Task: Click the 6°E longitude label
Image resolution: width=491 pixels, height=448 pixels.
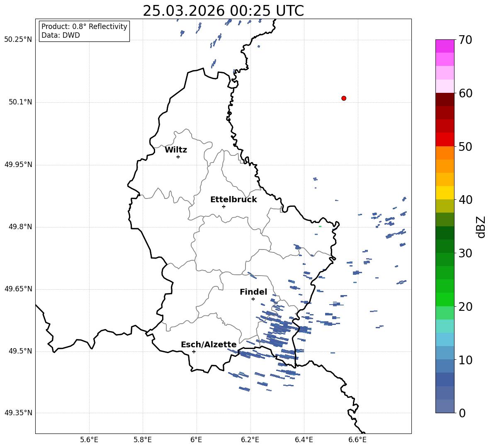Action: point(196,440)
